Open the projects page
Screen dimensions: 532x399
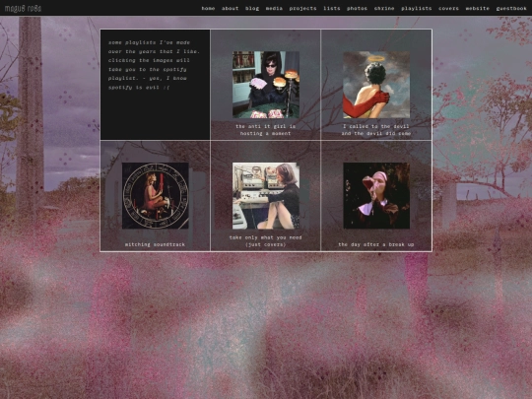(x=302, y=8)
